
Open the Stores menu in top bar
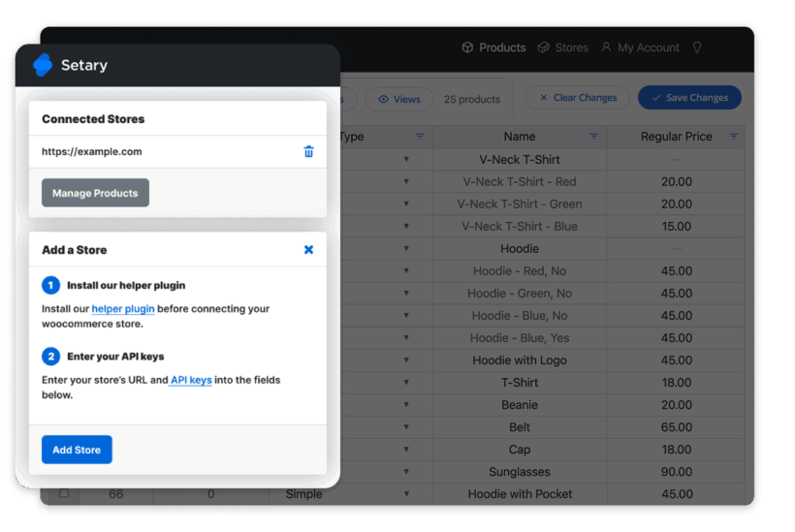[x=562, y=47]
